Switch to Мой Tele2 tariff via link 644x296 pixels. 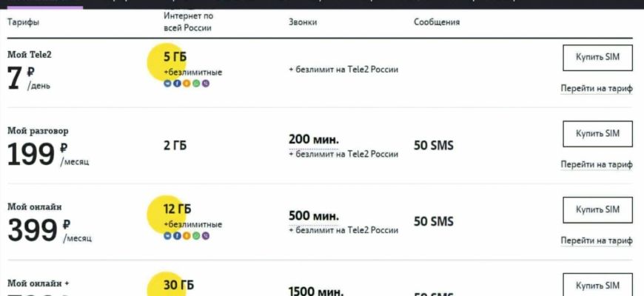pos(597,88)
